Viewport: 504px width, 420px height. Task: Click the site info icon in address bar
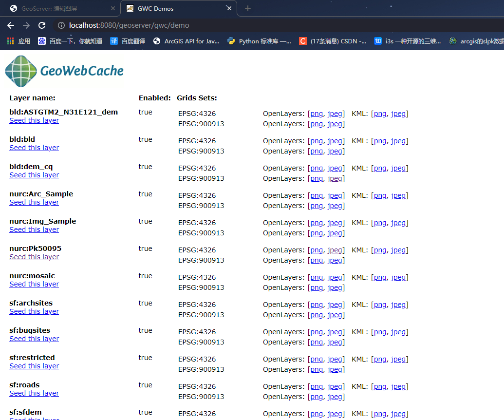coord(61,25)
